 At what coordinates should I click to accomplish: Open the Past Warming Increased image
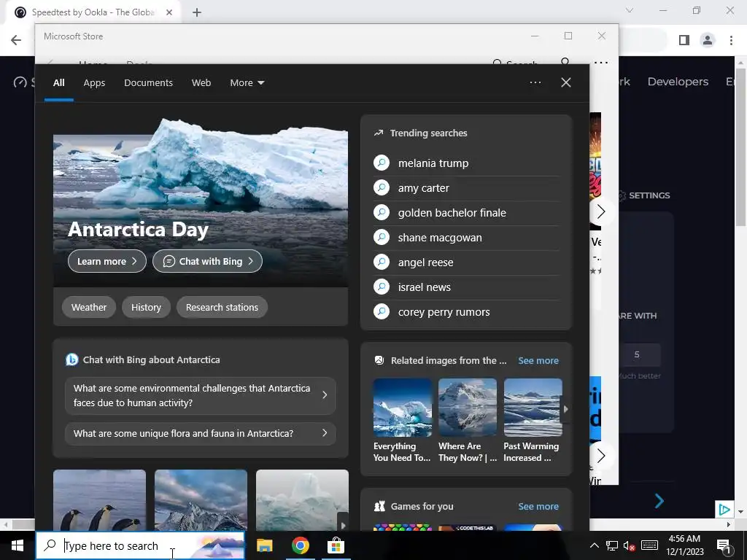click(533, 408)
